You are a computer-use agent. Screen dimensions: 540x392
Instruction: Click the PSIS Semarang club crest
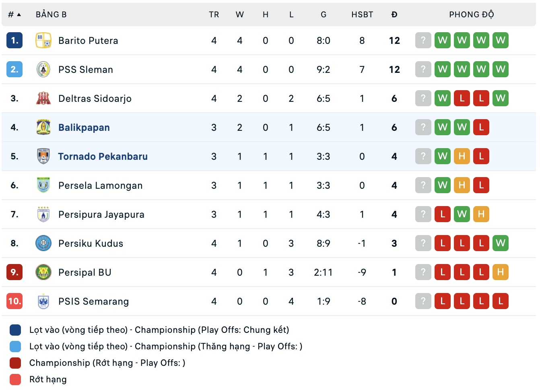(43, 301)
